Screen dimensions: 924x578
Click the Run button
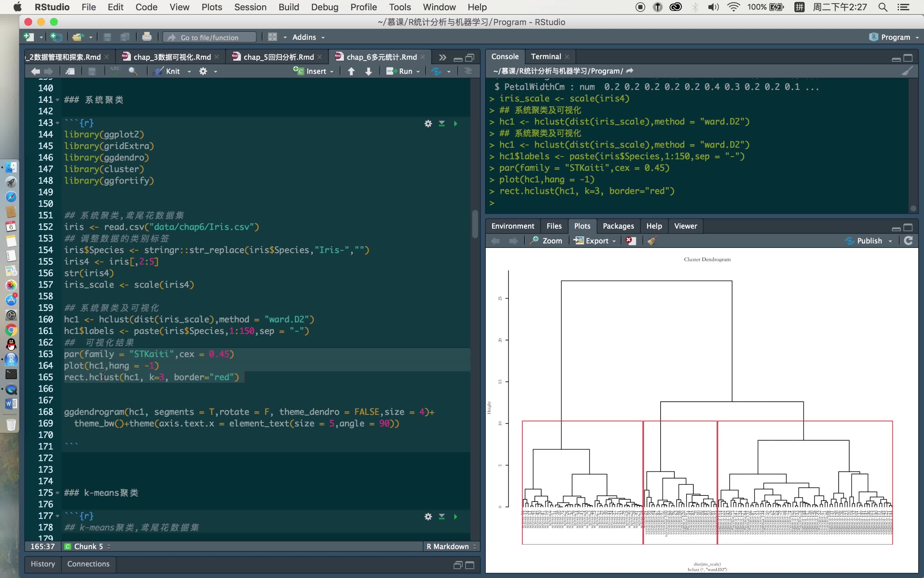(399, 71)
